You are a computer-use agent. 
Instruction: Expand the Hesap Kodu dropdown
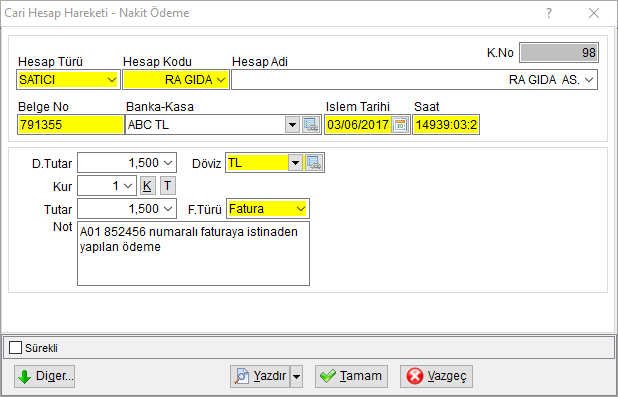click(221, 80)
